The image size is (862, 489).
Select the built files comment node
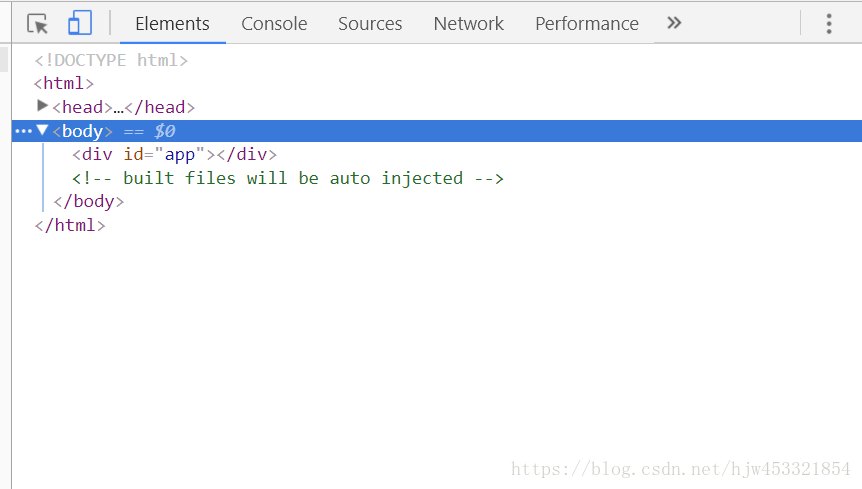288,178
